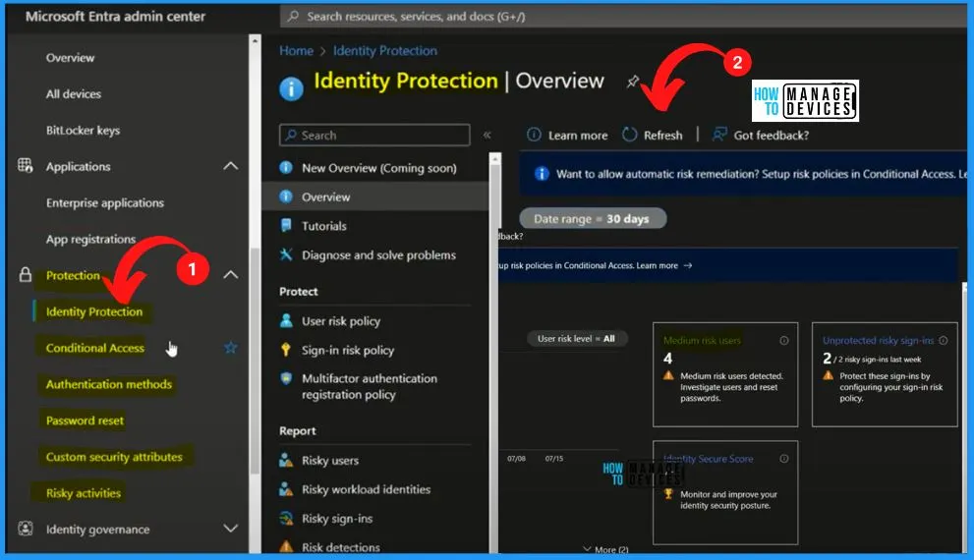Open Conditional Access in sidebar
Viewport: 974px width, 560px height.
pos(95,348)
